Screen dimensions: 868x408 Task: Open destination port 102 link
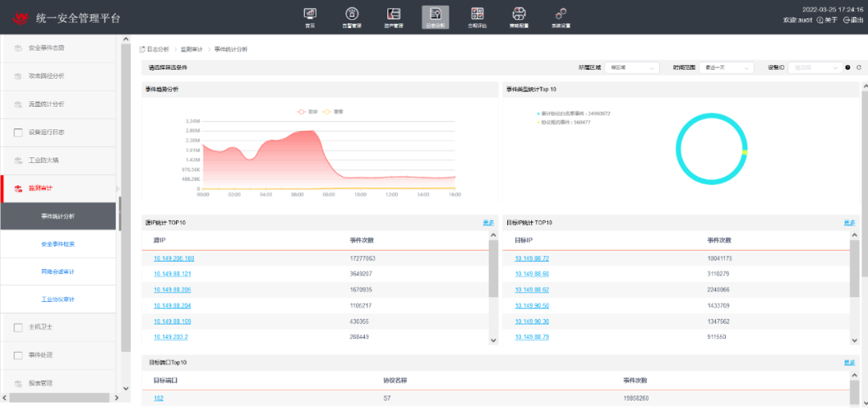click(x=158, y=398)
